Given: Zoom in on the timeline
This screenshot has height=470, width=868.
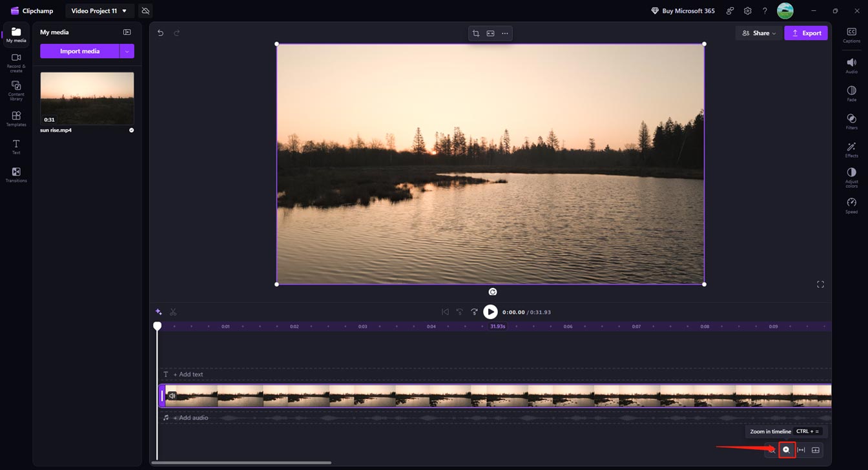Looking at the screenshot, I should 786,450.
